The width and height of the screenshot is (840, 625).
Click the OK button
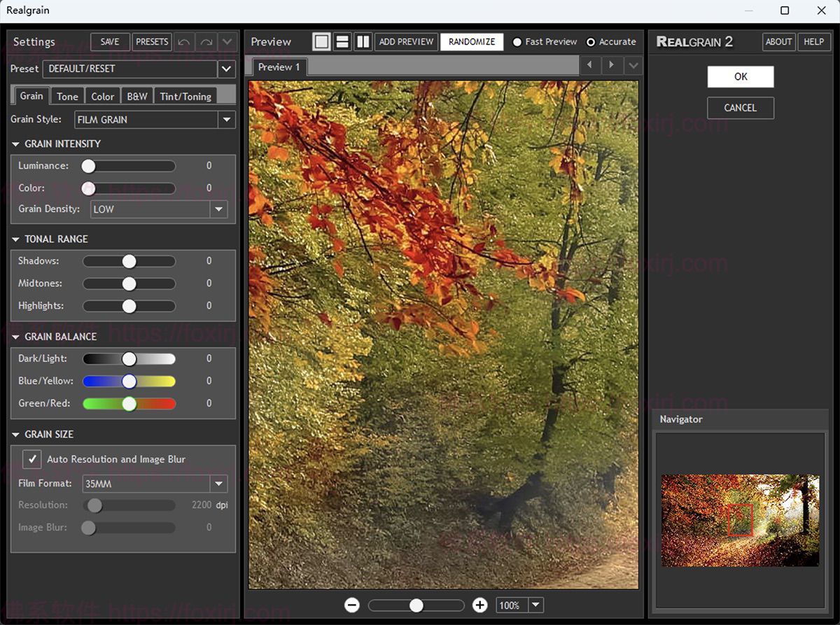click(x=740, y=77)
